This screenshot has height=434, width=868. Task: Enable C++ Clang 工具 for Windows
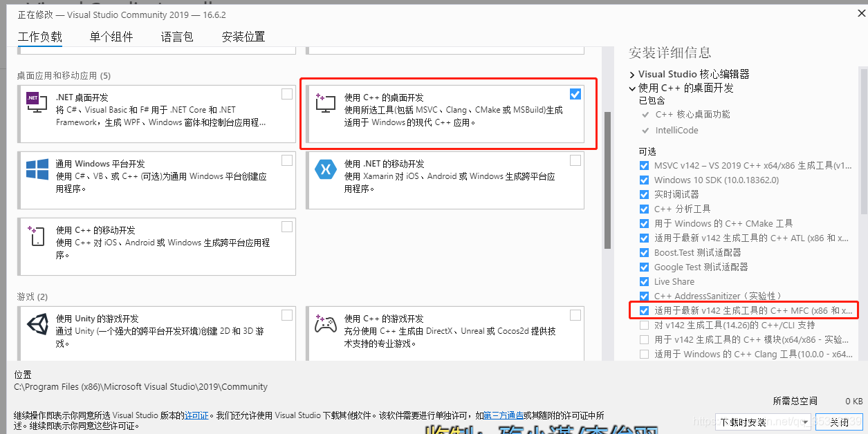pos(645,355)
